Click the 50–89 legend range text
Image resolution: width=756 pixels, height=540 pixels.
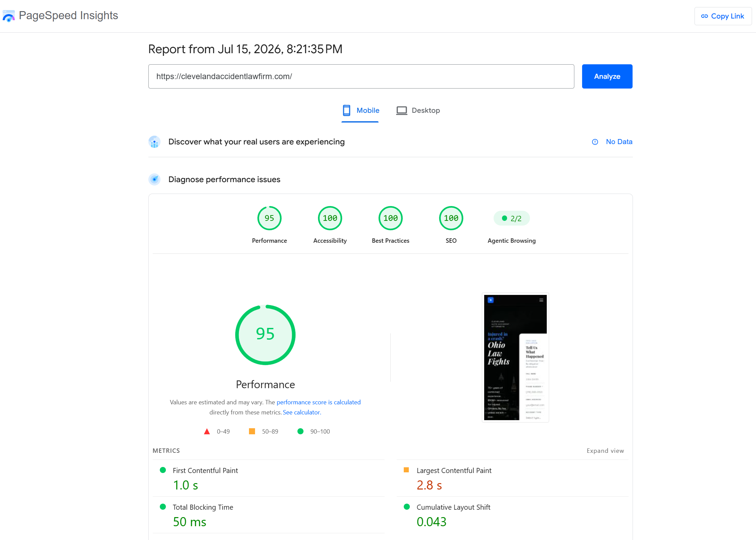tap(270, 432)
